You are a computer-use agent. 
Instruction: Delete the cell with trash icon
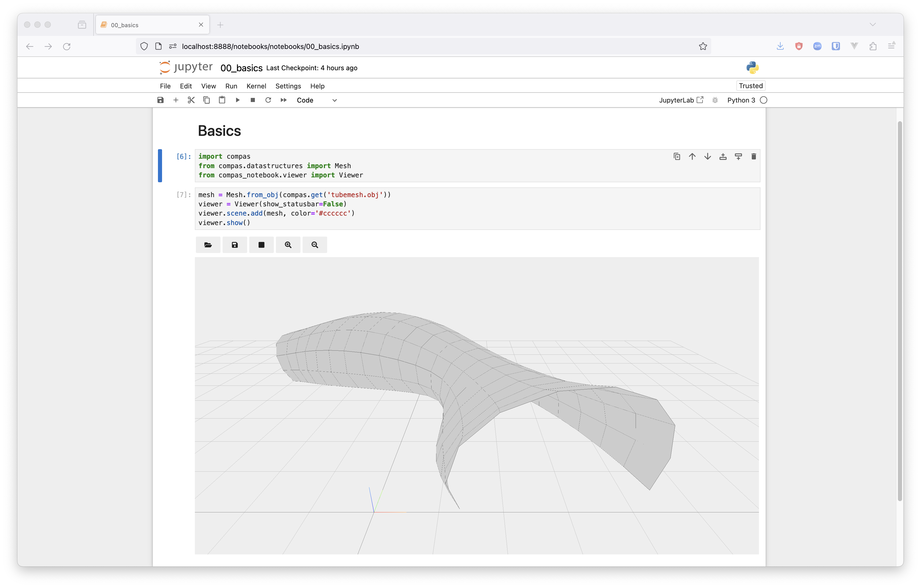754,156
